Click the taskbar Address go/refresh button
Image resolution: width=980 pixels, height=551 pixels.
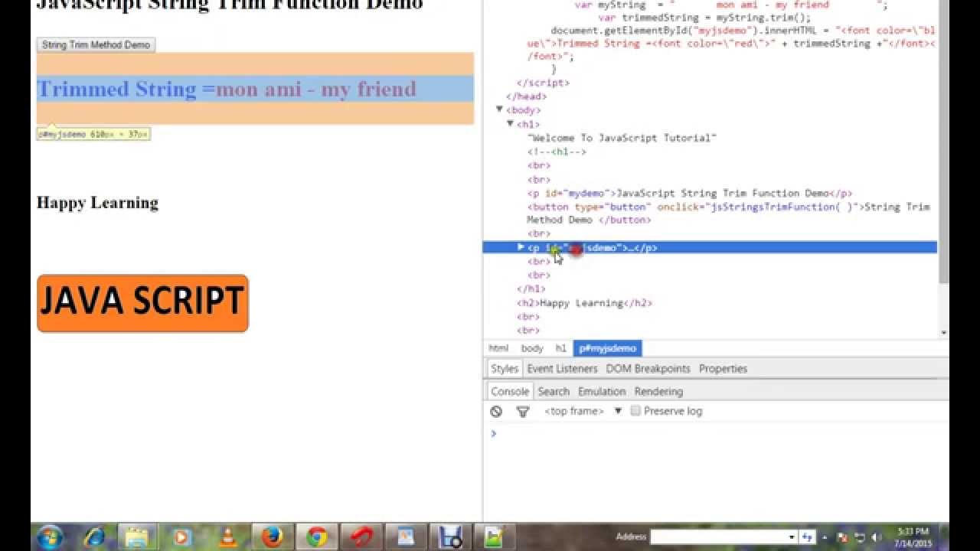[805, 537]
